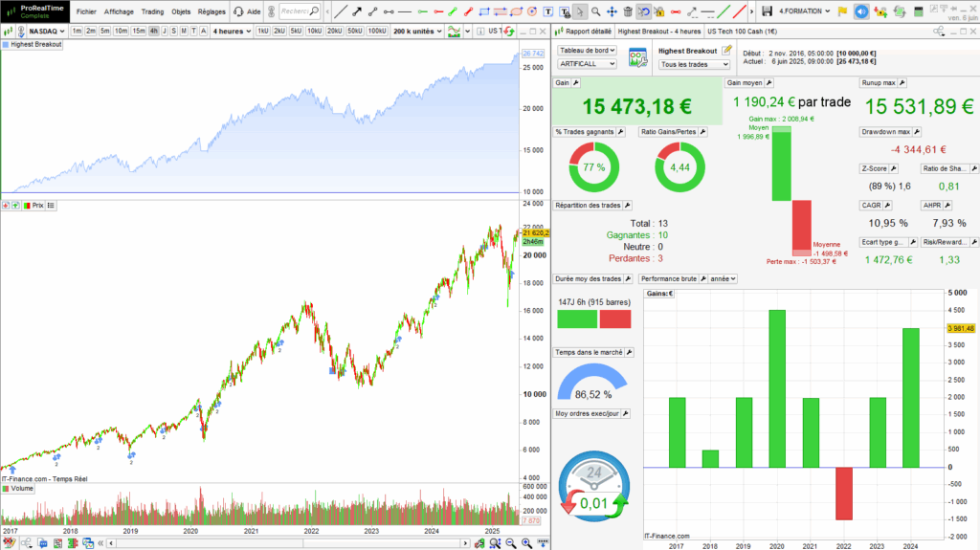980x550 pixels.
Task: Select the four-arrow move tool
Action: pos(612,11)
